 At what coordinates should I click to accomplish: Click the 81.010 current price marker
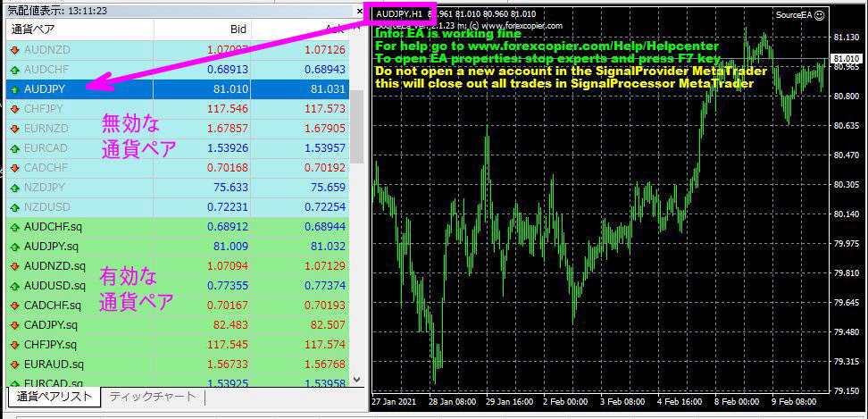[x=845, y=59]
